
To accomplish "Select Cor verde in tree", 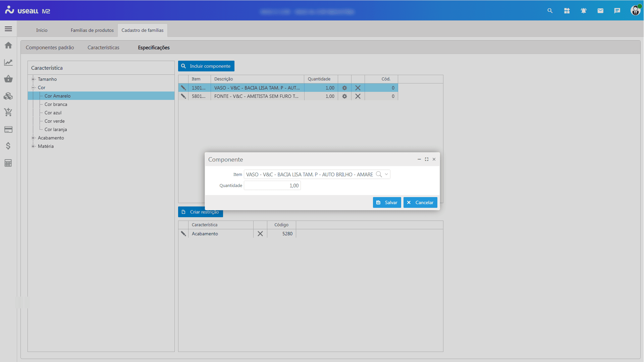I will pos(54,121).
